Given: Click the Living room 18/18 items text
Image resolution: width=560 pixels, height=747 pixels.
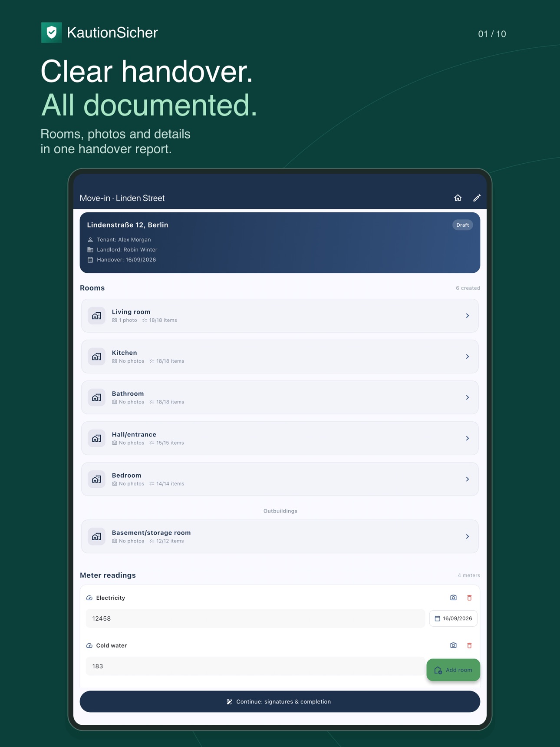Looking at the screenshot, I should click(163, 320).
